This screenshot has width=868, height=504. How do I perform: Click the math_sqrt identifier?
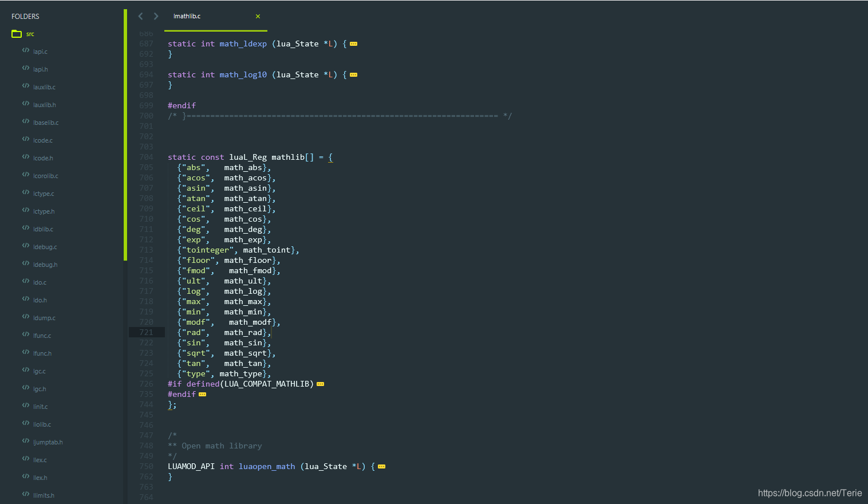[x=246, y=353]
